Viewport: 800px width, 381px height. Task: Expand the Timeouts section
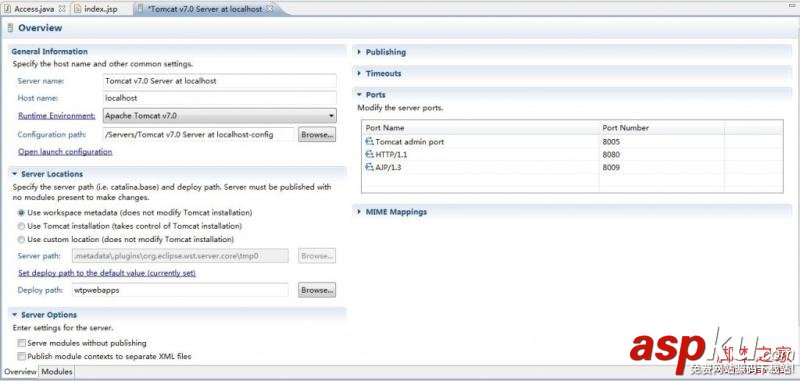click(359, 73)
